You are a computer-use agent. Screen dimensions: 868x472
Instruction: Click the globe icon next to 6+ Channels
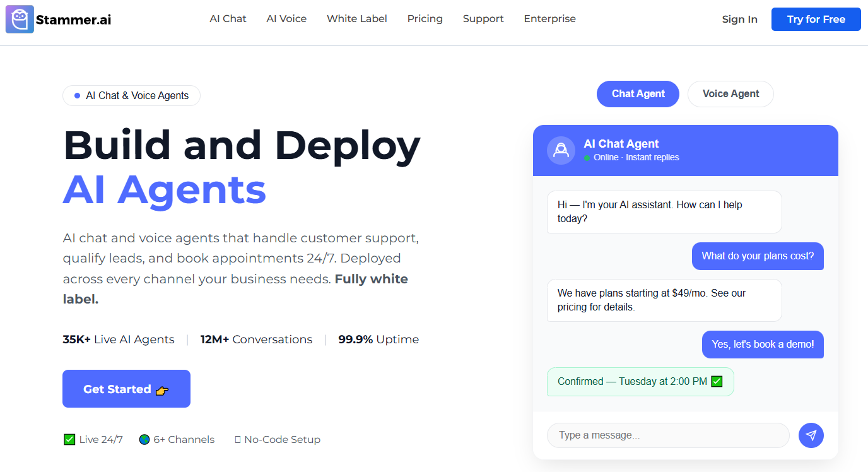[144, 439]
